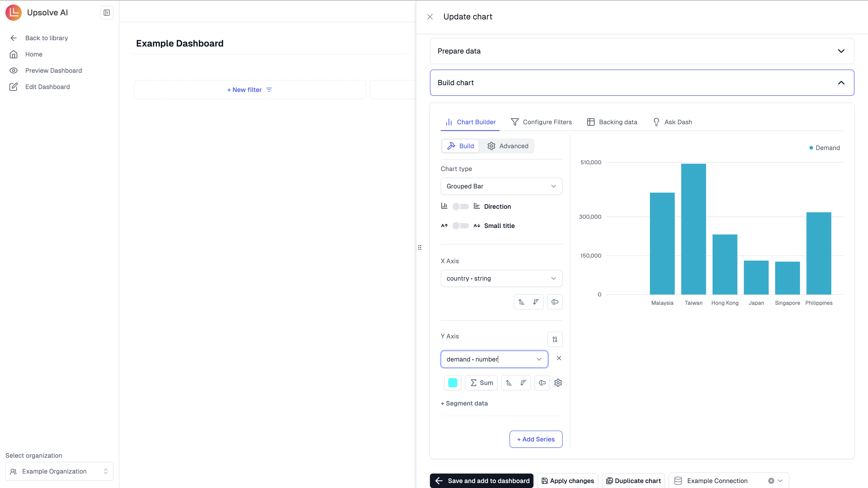Open the Example Connection dropdown

click(780, 481)
